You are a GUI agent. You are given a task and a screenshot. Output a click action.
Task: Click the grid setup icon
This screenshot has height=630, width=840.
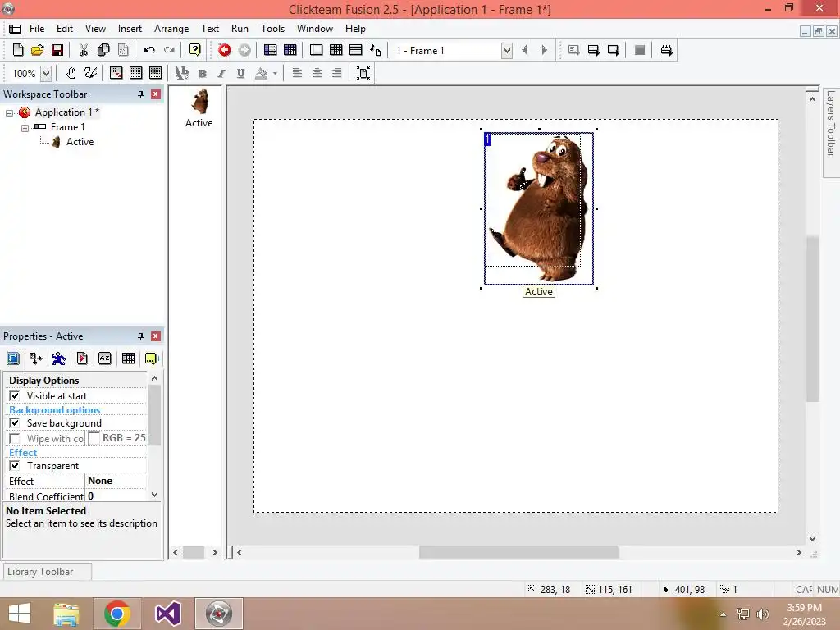click(116, 73)
